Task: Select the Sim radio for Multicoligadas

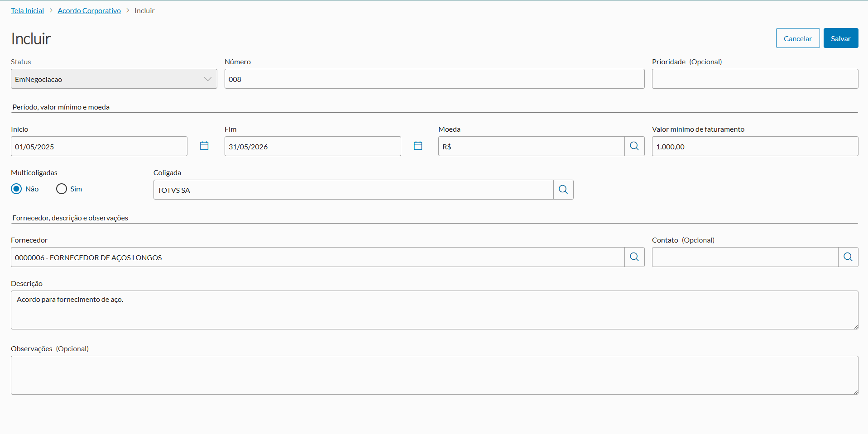Action: [x=62, y=189]
